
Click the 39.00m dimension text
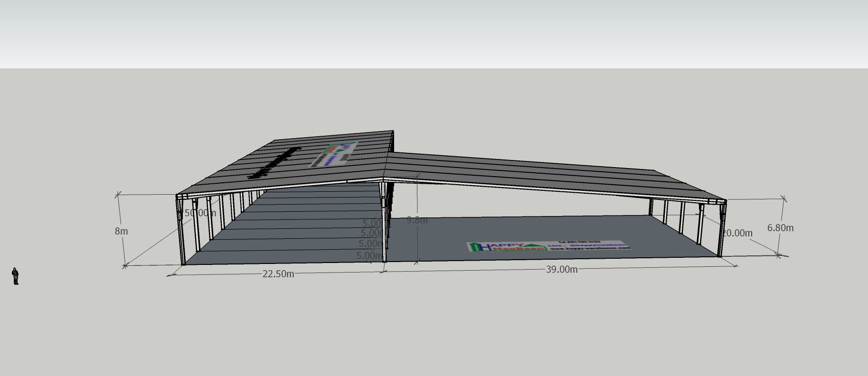[x=561, y=270]
